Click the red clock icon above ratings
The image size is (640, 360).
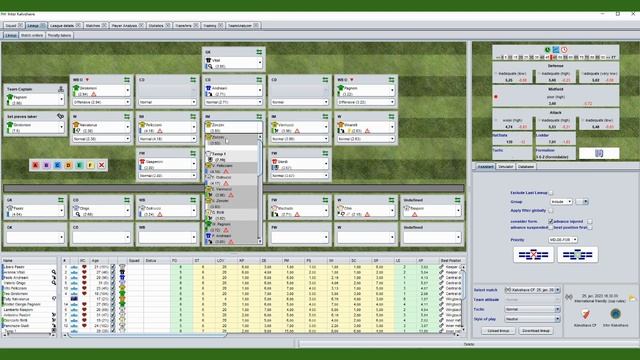coord(564,50)
